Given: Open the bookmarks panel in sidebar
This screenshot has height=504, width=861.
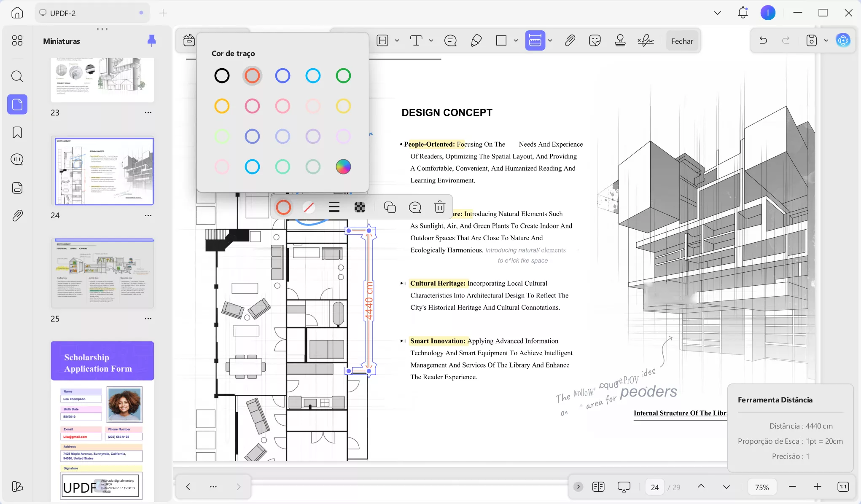Looking at the screenshot, I should point(17,132).
